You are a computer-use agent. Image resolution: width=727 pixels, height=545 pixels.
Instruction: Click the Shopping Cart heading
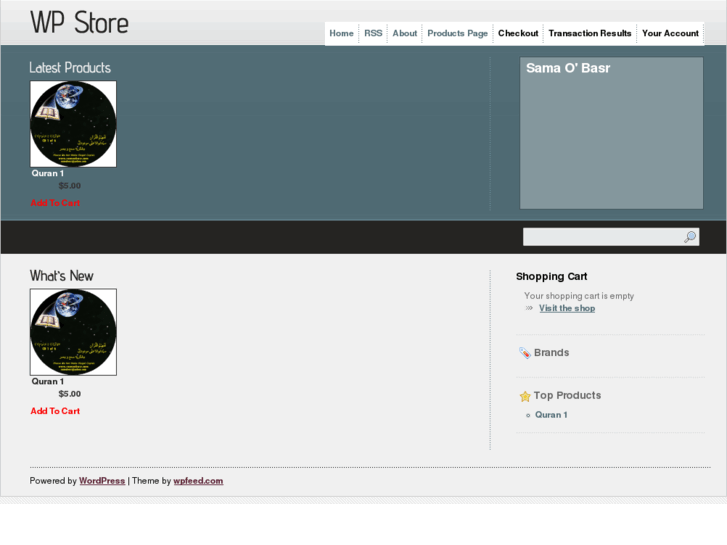click(552, 276)
